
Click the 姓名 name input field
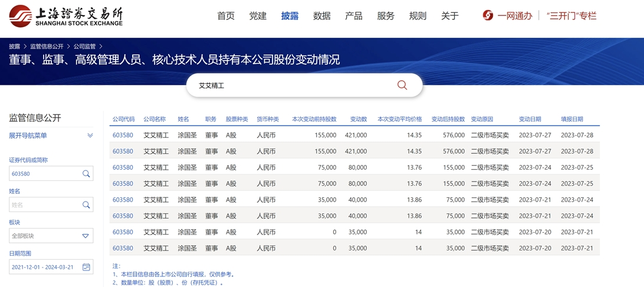point(51,204)
